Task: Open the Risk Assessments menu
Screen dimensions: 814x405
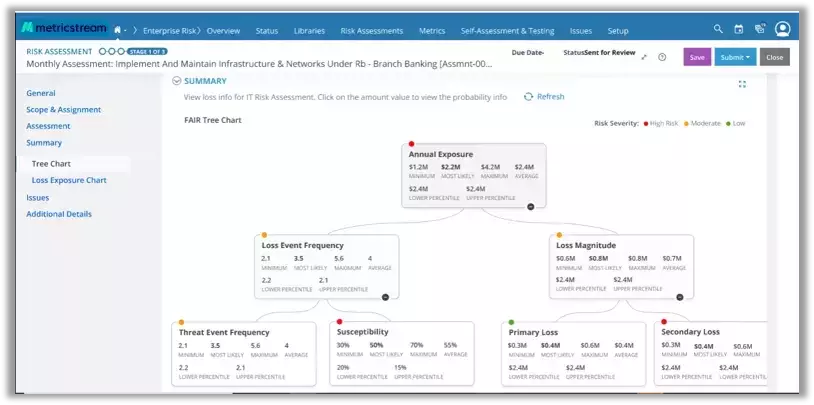Action: (x=372, y=31)
